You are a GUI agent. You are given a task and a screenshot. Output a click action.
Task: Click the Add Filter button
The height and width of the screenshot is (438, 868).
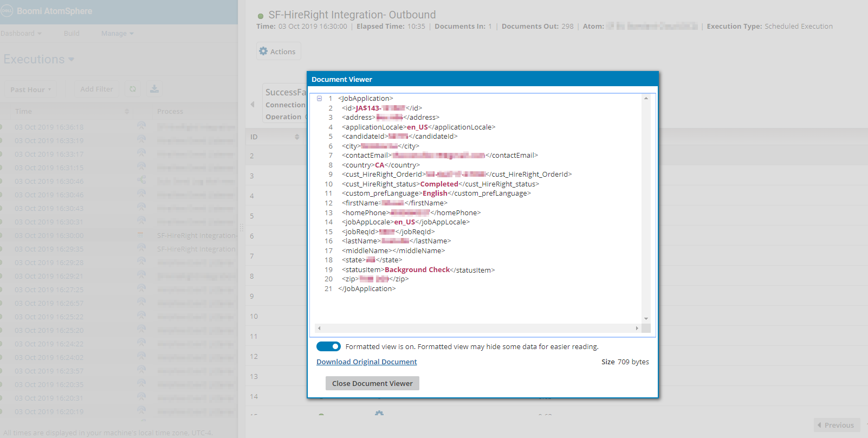[x=96, y=89]
